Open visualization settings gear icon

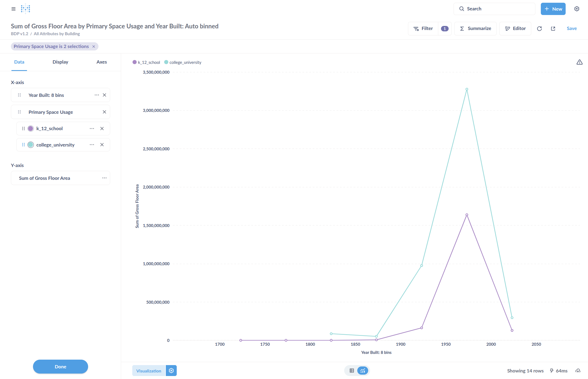(171, 371)
